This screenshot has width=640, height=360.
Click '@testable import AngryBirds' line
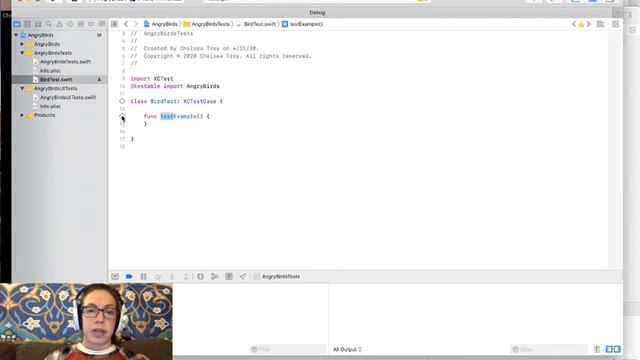[175, 87]
